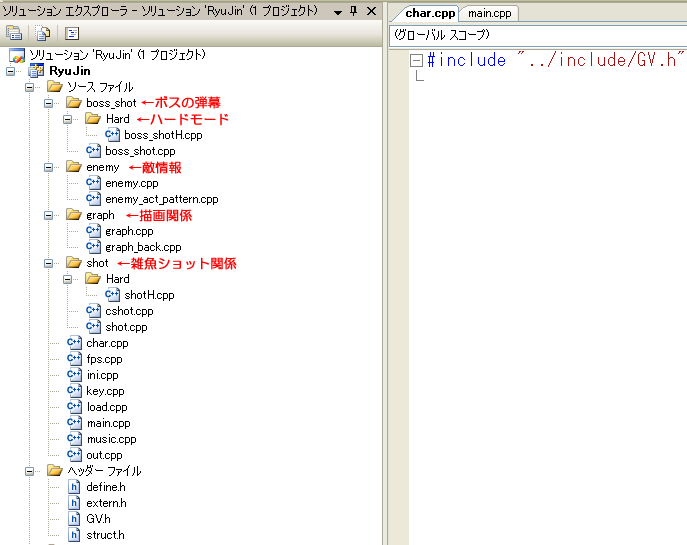Screen dimensions: 687x545
Task: Click the enemy folder icon
Action: pyautogui.click(x=74, y=166)
